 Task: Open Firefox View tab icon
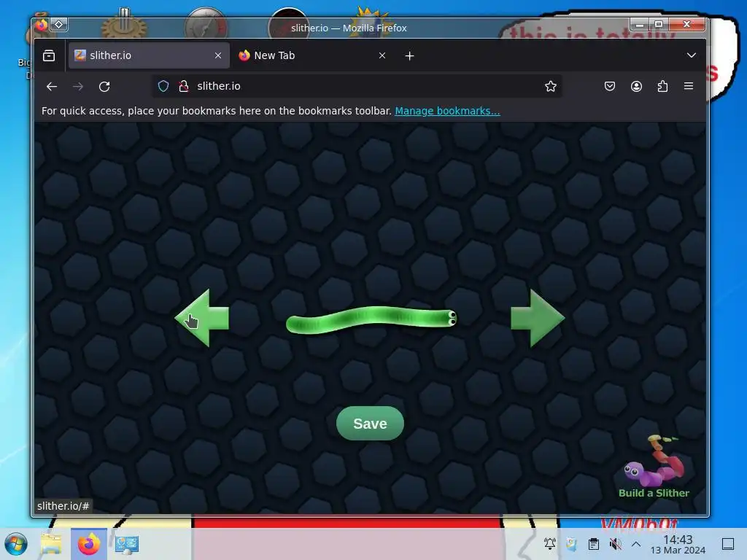coord(49,55)
